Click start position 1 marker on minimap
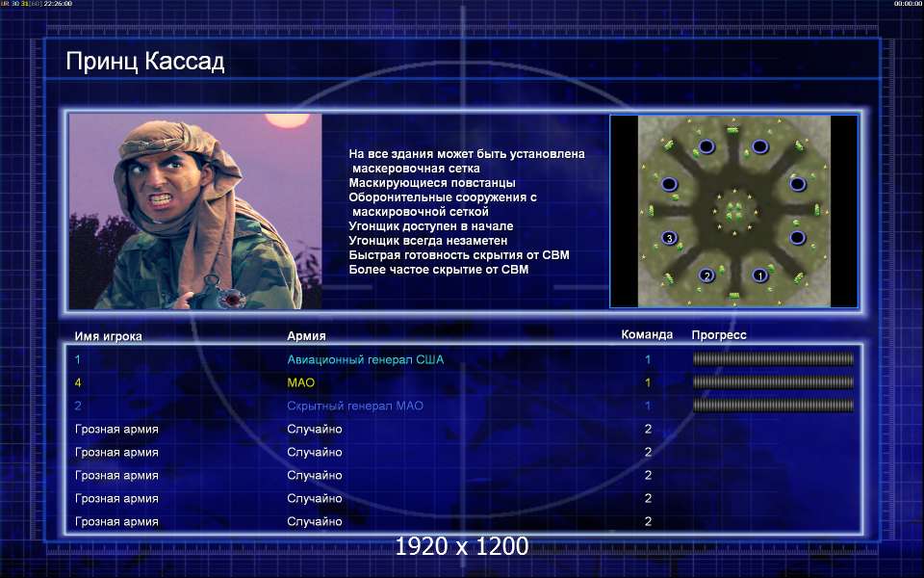The image size is (924, 578). 759,276
